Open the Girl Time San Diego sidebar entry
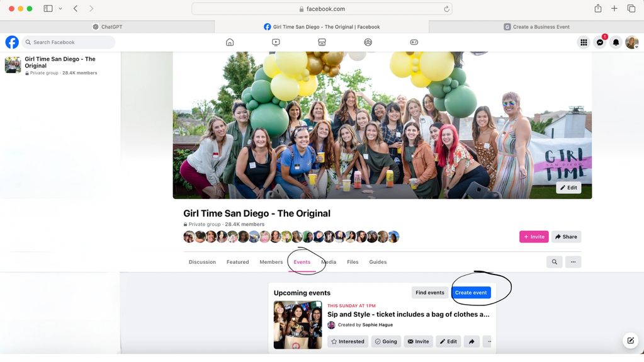Screen dimensions: 644x362 pos(60,65)
